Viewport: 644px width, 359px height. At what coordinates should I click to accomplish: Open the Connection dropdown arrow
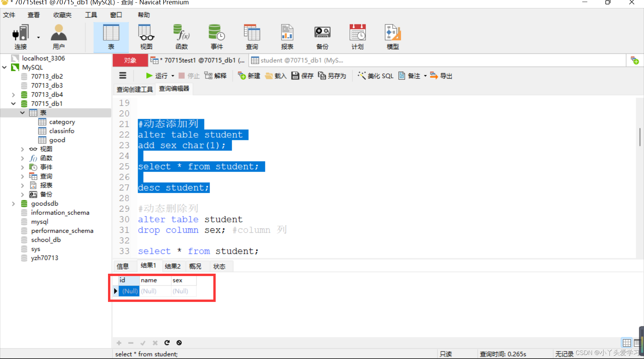coord(38,38)
